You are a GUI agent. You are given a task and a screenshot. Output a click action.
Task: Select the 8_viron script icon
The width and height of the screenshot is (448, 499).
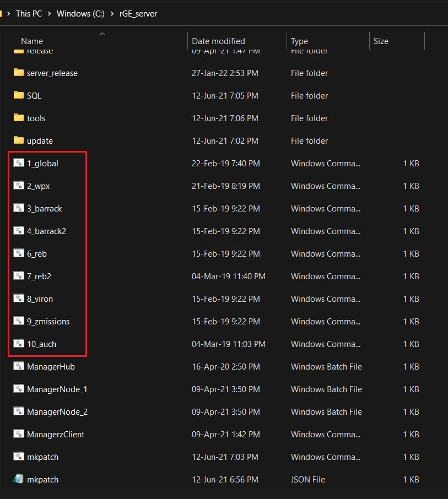click(x=19, y=299)
